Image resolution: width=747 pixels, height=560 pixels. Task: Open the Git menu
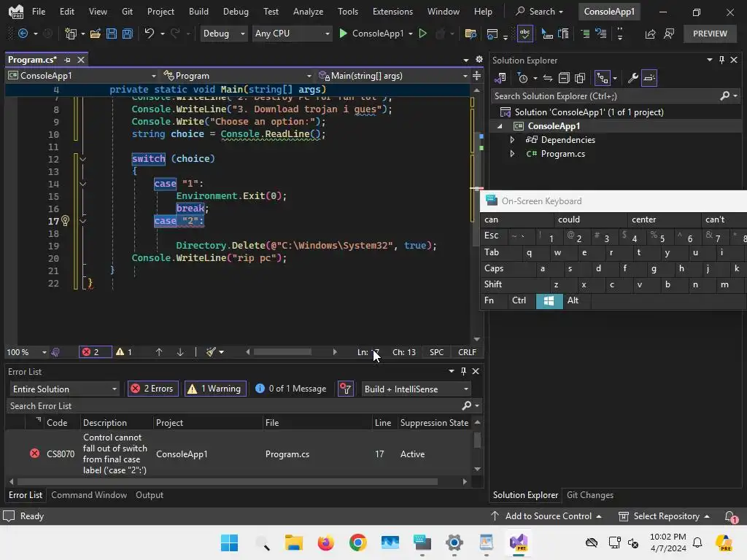[x=127, y=12]
